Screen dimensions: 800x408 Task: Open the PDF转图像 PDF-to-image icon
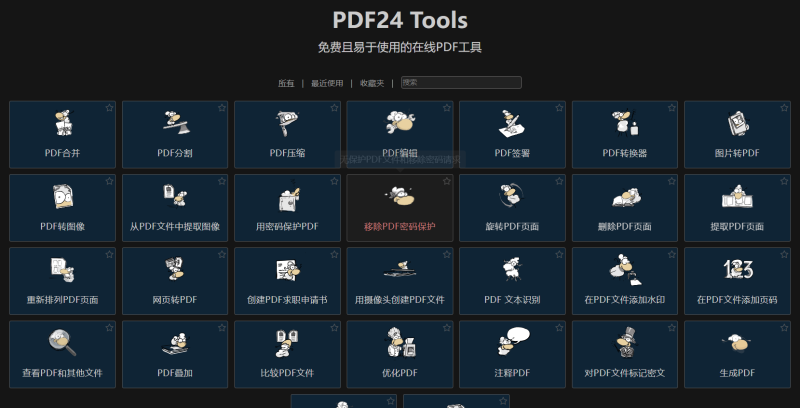click(x=63, y=196)
